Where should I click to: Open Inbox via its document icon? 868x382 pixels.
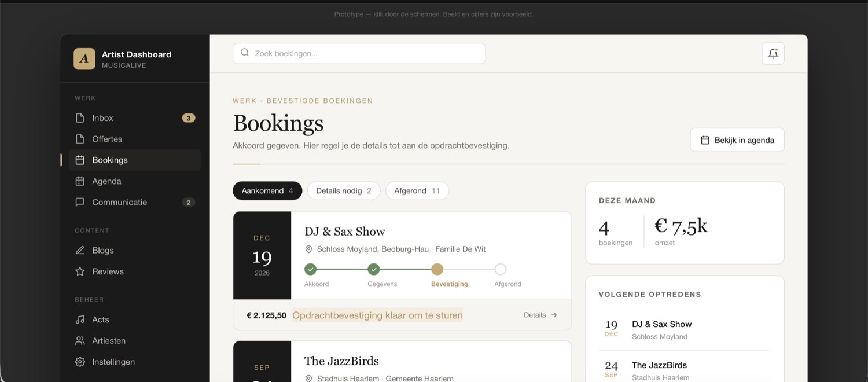coord(80,118)
